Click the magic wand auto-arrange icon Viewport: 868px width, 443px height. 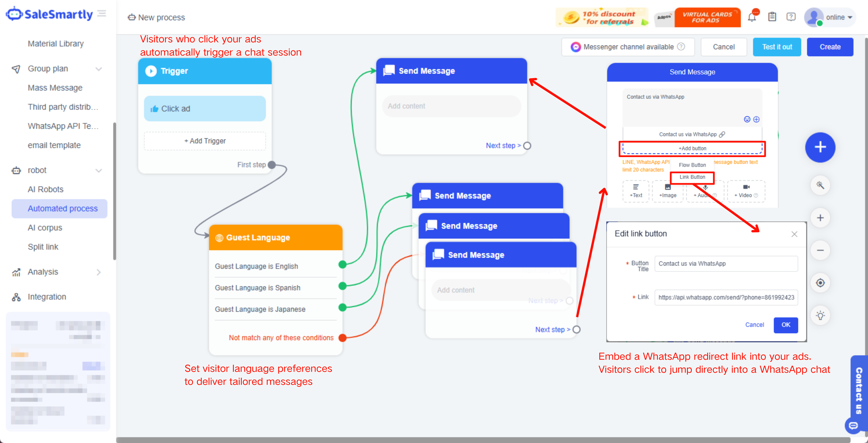click(820, 185)
